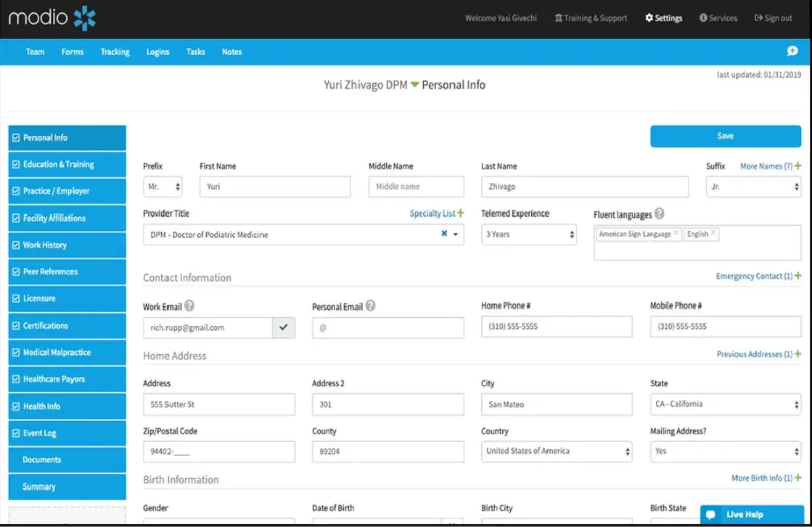Click the Middle Name input field
Viewport: 812px width, 527px height.
[417, 187]
